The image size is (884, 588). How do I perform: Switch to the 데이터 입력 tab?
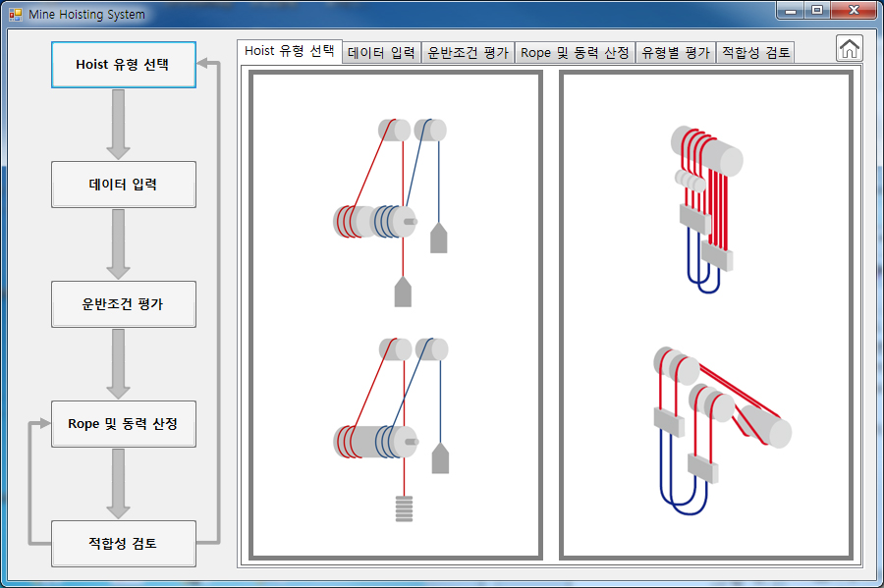(382, 53)
